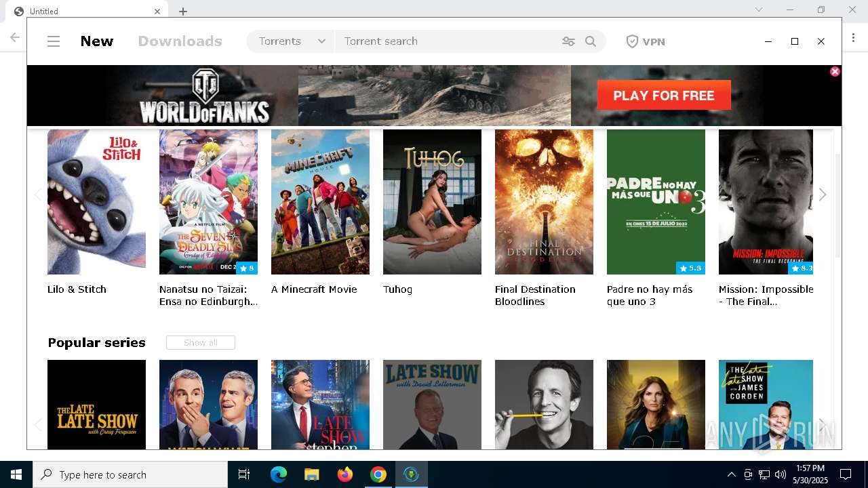Switch to the New tab
The image size is (868, 488).
tap(97, 41)
